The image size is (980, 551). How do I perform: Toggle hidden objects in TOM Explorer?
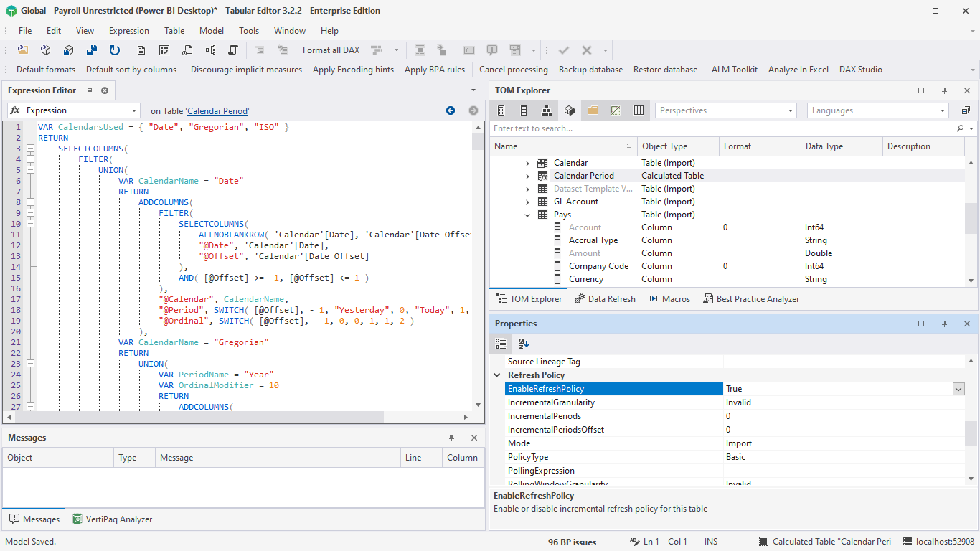pyautogui.click(x=616, y=110)
